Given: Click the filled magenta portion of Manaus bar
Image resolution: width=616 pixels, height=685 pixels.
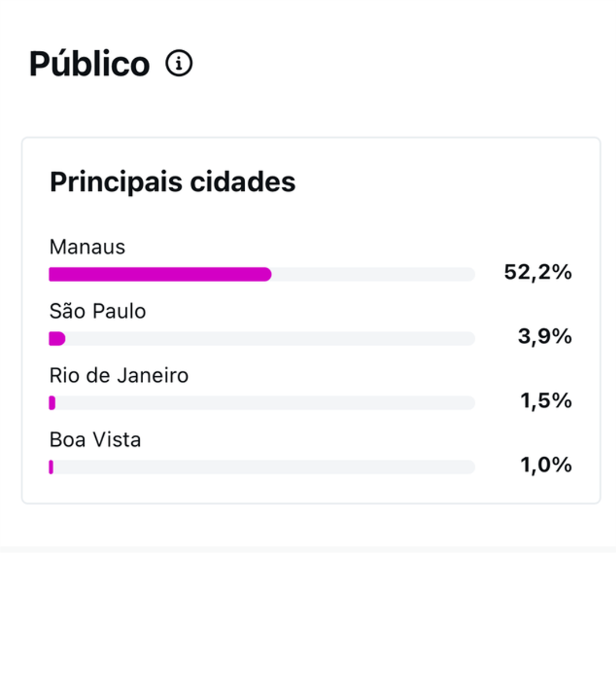Looking at the screenshot, I should point(160,275).
